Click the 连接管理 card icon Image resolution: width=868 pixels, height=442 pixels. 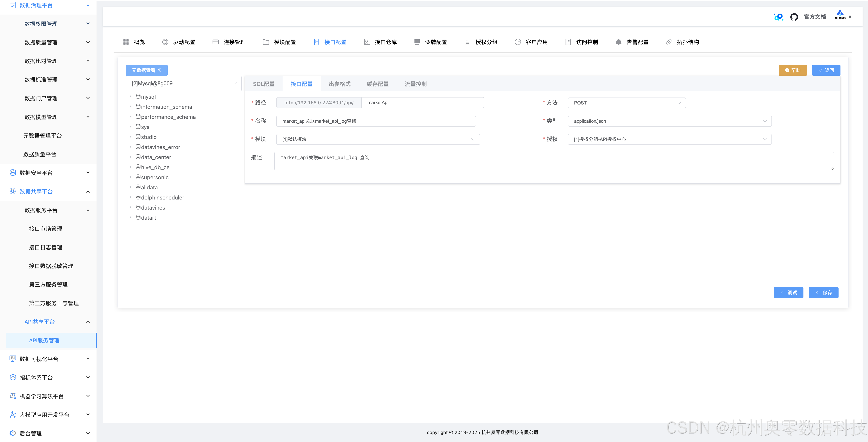216,42
